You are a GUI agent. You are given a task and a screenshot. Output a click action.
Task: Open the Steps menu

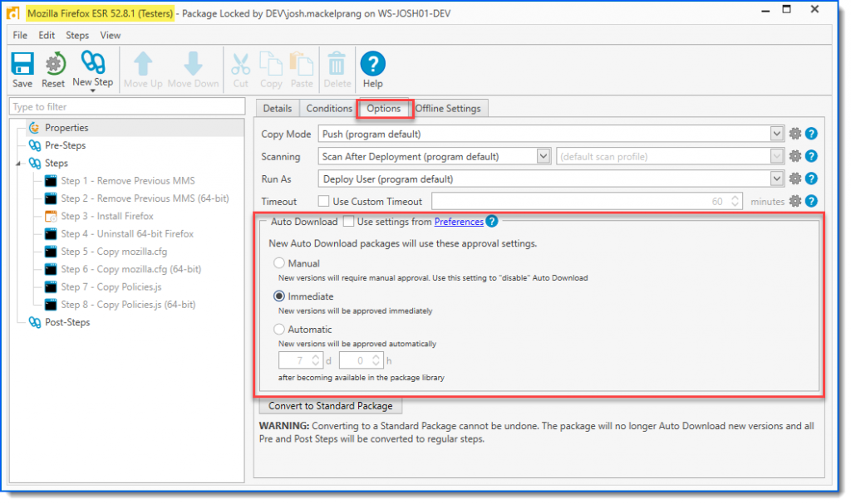click(77, 35)
